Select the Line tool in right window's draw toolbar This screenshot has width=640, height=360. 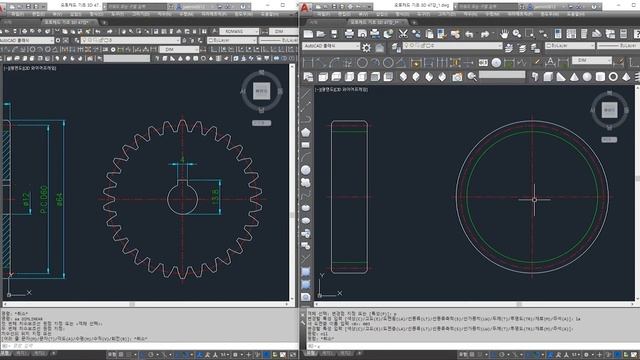306,94
